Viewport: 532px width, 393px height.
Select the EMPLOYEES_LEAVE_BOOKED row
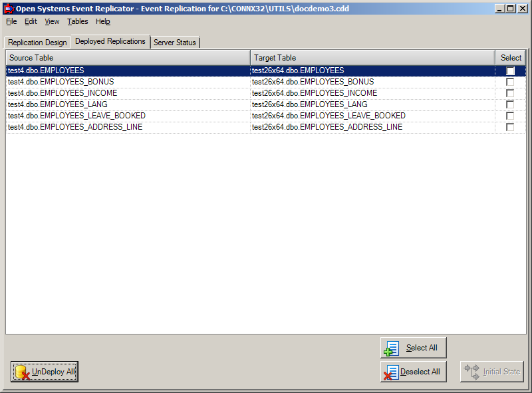point(133,115)
